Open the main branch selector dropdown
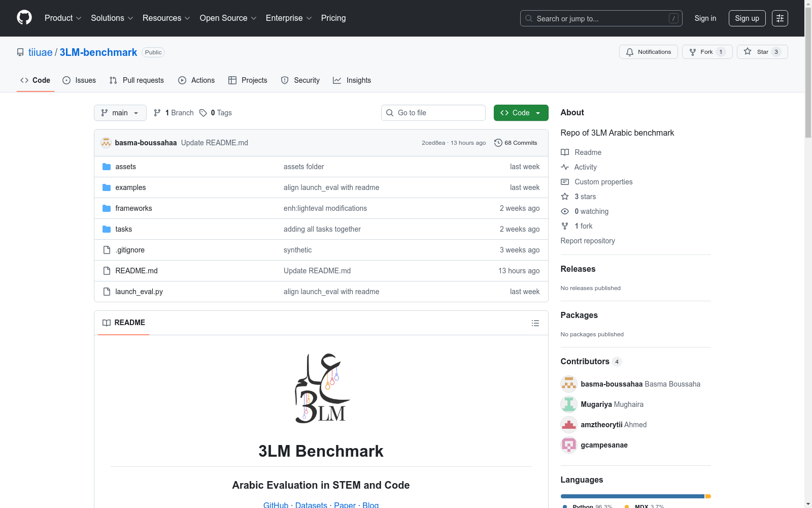 tap(120, 113)
